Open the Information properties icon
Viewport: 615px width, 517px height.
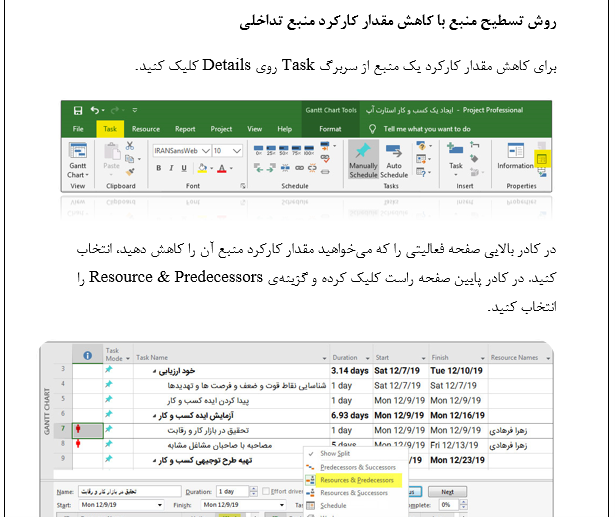click(x=515, y=156)
